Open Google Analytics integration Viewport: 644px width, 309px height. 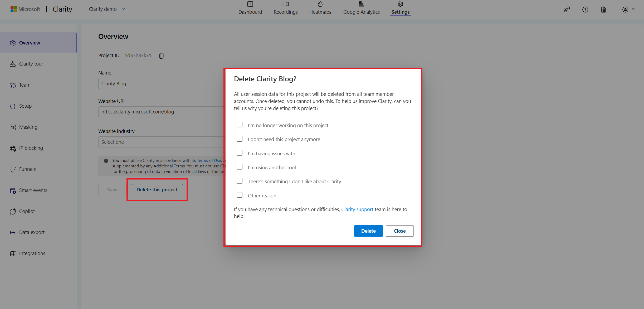click(x=361, y=8)
